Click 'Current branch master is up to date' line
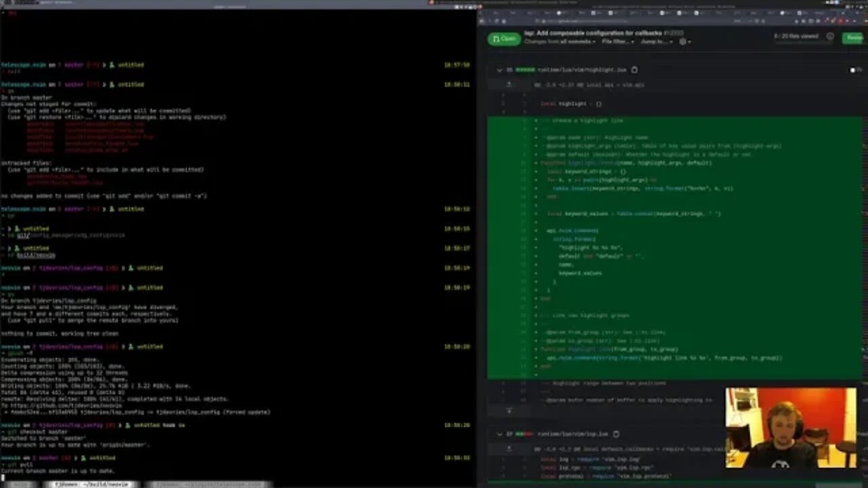 pyautogui.click(x=58, y=470)
